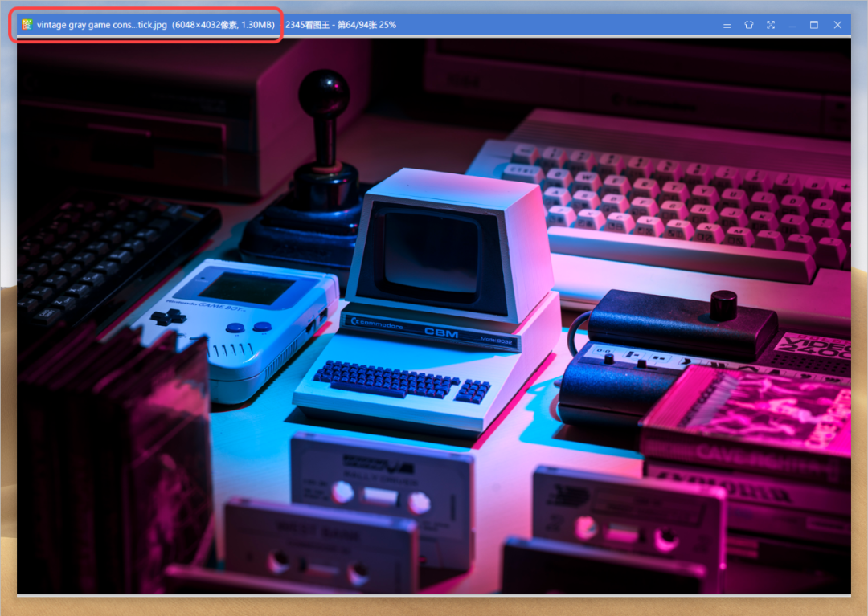
Task: Click the file name vintage gray game cons...tick.jpg
Action: (102, 25)
